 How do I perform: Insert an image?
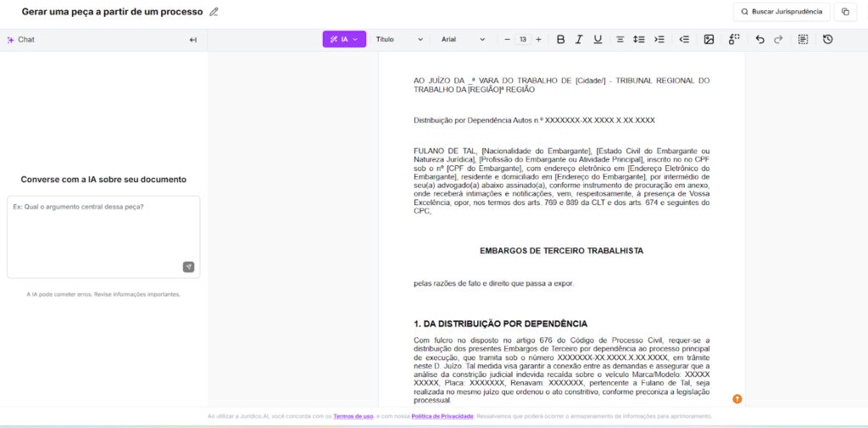point(709,39)
